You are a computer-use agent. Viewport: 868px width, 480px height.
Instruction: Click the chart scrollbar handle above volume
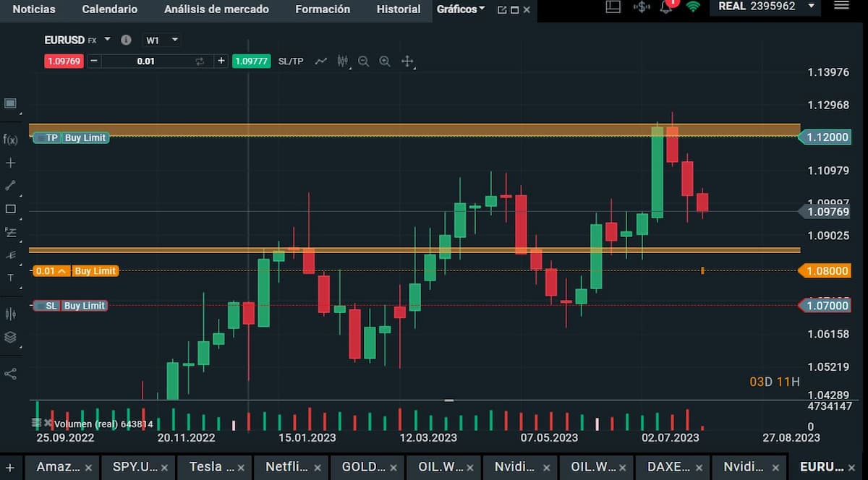[x=449, y=400]
